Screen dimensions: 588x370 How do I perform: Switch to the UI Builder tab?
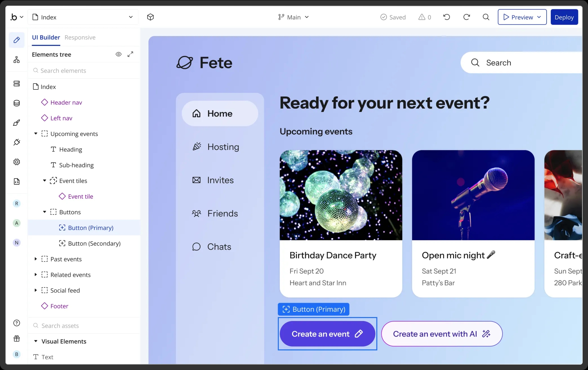(46, 37)
